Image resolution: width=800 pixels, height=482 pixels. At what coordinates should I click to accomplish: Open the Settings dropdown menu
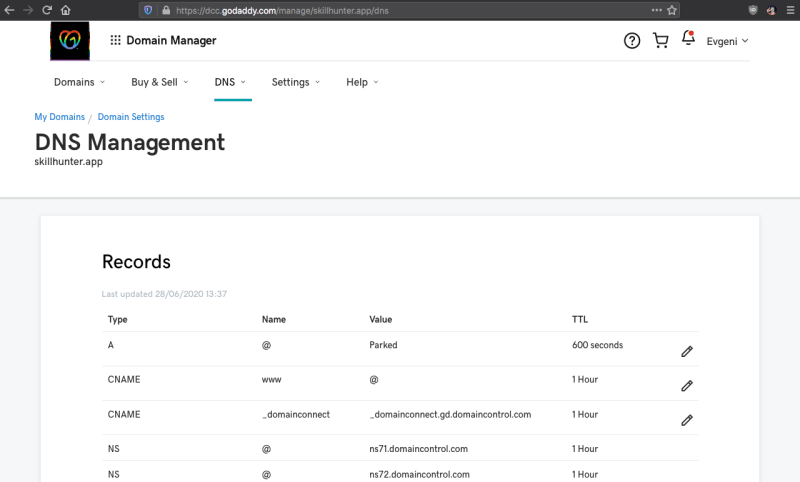(296, 82)
